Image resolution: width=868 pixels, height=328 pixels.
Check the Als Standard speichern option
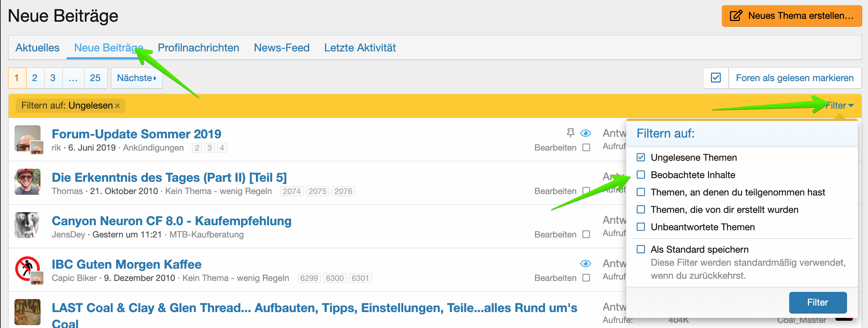pos(641,249)
